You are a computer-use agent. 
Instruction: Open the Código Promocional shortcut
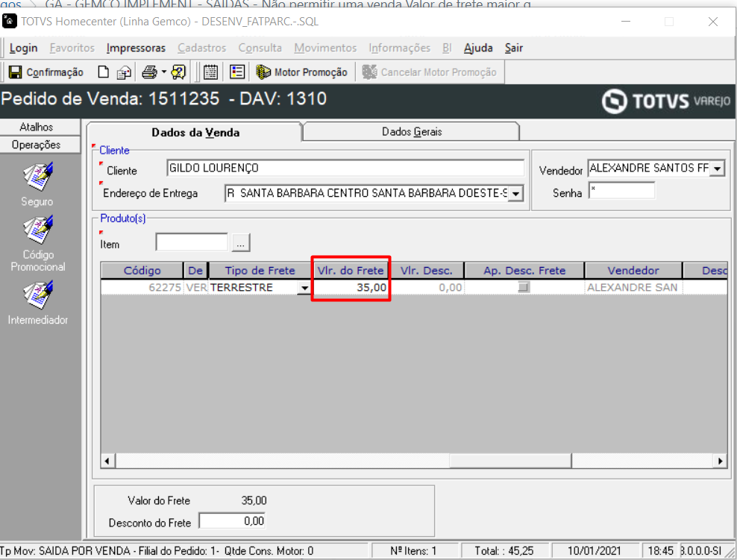click(38, 243)
